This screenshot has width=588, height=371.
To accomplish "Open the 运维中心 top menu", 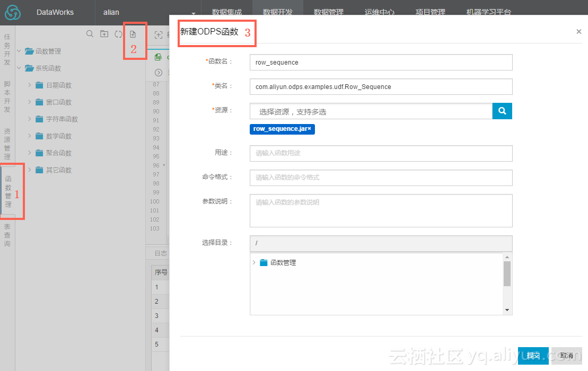I will point(380,12).
